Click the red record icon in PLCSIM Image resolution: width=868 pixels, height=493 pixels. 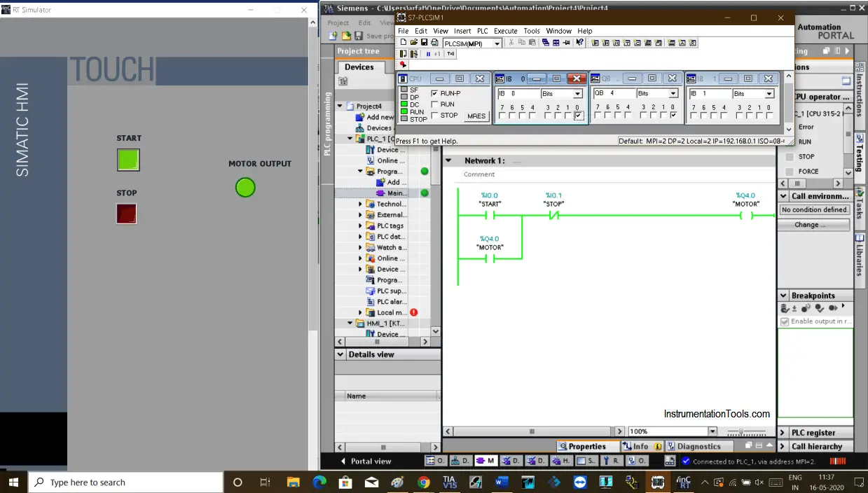point(404,64)
